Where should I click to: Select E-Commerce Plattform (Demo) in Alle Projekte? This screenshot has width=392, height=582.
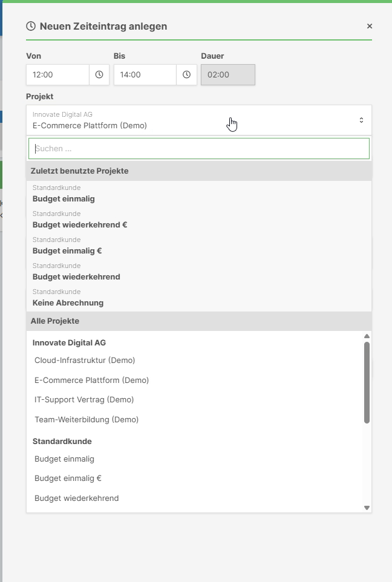91,380
